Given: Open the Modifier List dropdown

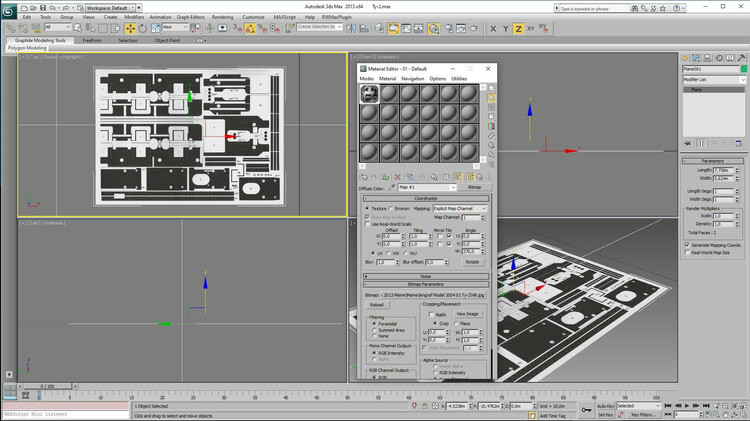Looking at the screenshot, I should click(x=713, y=78).
